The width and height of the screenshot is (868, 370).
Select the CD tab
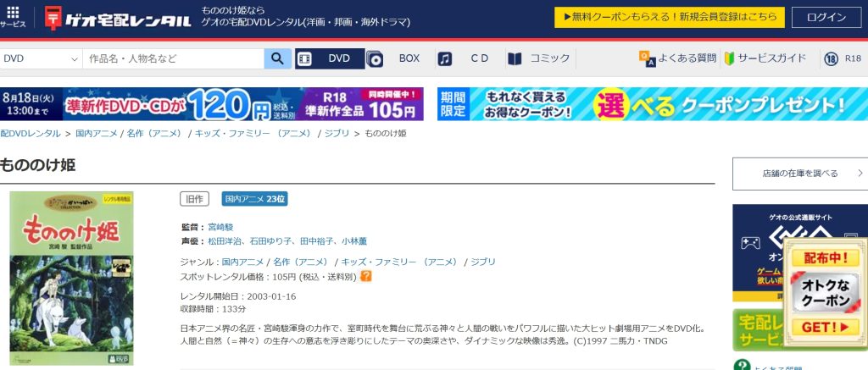click(480, 58)
